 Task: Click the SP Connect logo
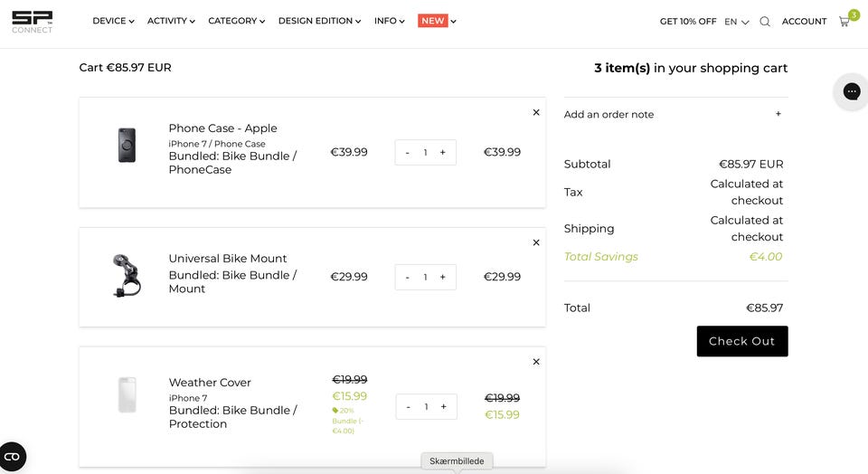32,22
